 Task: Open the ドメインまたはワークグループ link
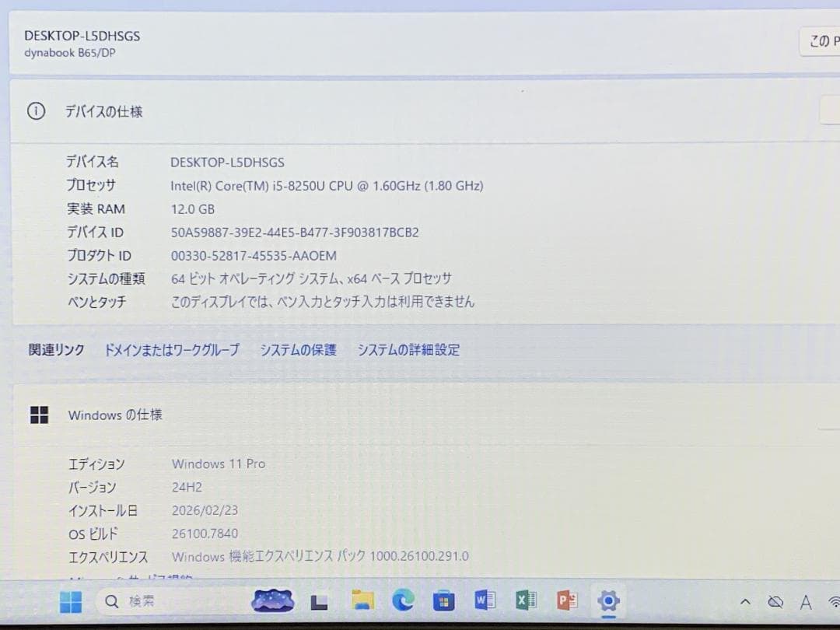(172, 350)
